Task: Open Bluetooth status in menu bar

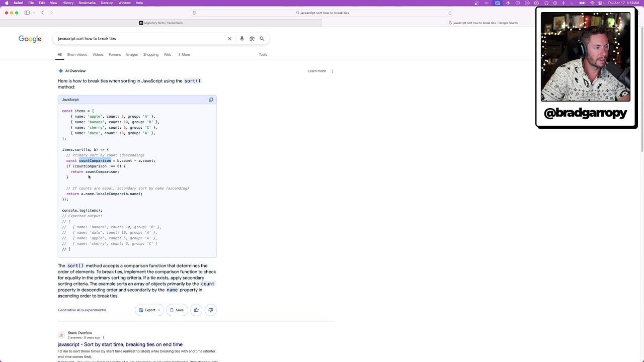Action: coord(563,3)
